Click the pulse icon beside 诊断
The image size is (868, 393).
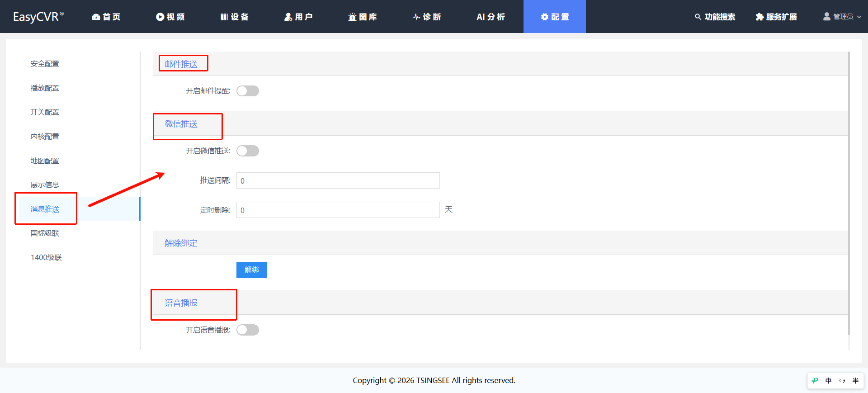pyautogui.click(x=416, y=17)
